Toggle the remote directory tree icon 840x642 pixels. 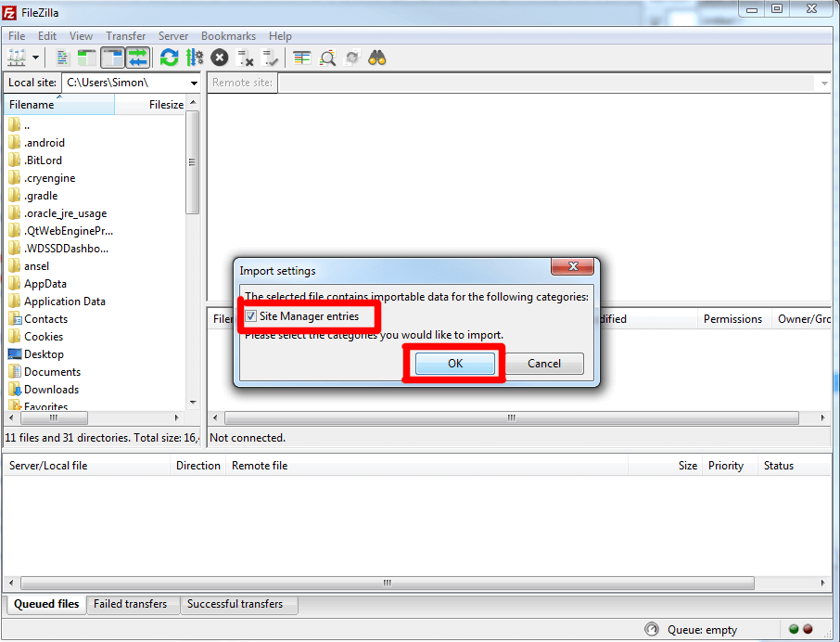[112, 58]
